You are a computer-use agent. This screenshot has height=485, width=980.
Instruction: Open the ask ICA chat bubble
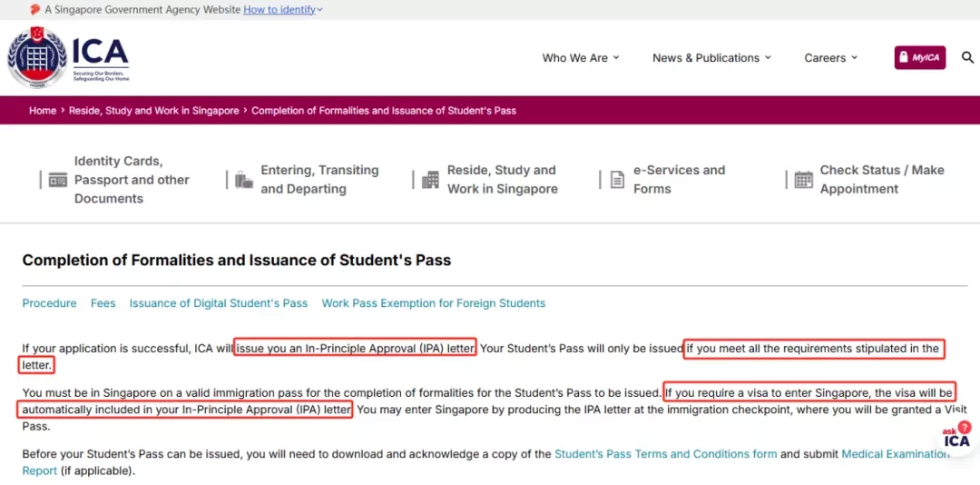[957, 438]
